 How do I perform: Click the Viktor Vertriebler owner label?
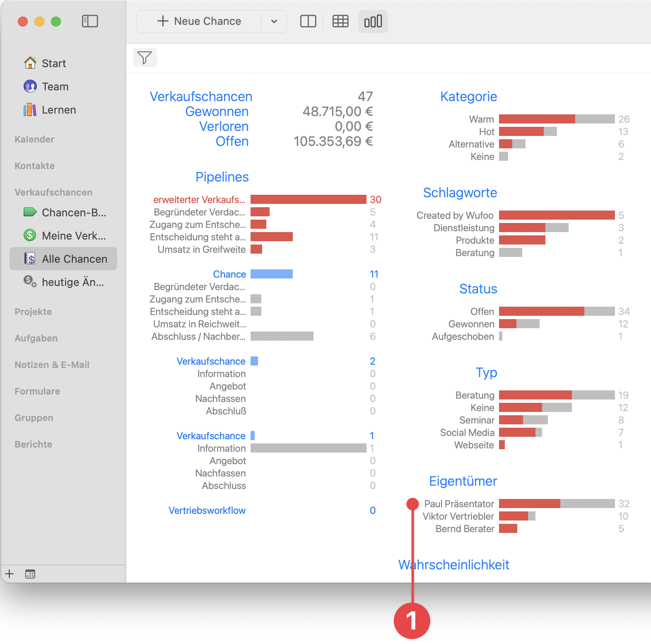(458, 516)
